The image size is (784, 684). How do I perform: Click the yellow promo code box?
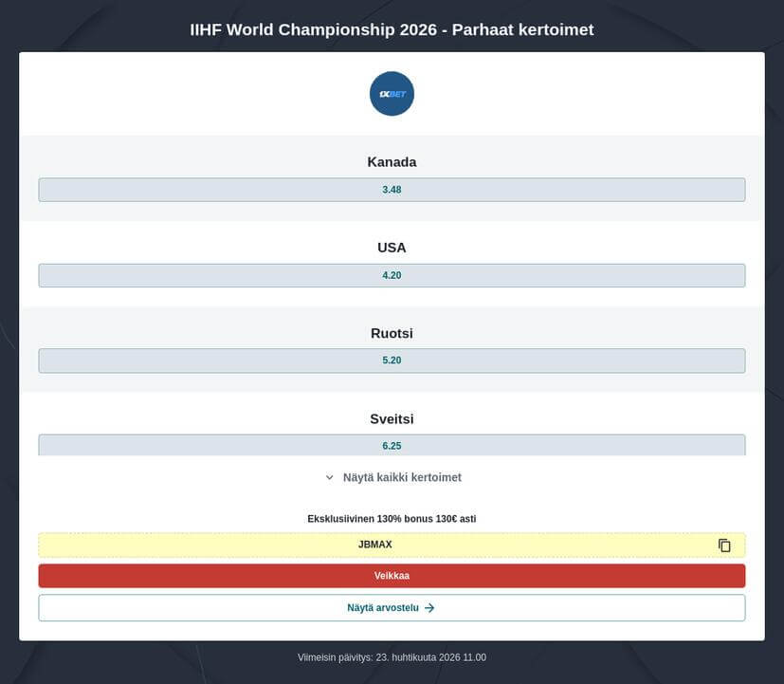[x=531, y=545]
